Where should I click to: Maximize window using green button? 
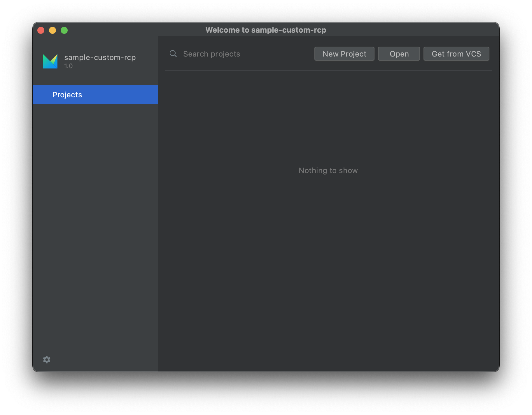tap(64, 30)
